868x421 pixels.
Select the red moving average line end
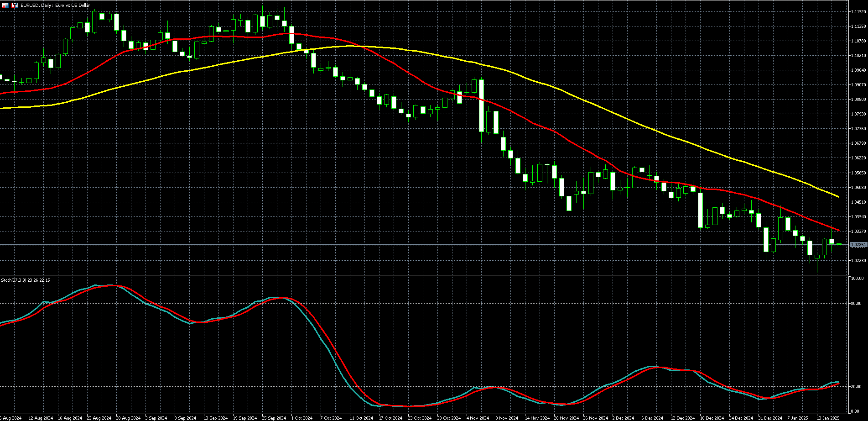pos(838,230)
